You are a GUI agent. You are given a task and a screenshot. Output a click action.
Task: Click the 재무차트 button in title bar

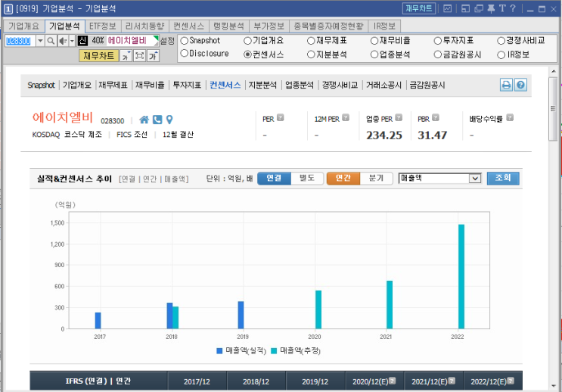tap(418, 8)
